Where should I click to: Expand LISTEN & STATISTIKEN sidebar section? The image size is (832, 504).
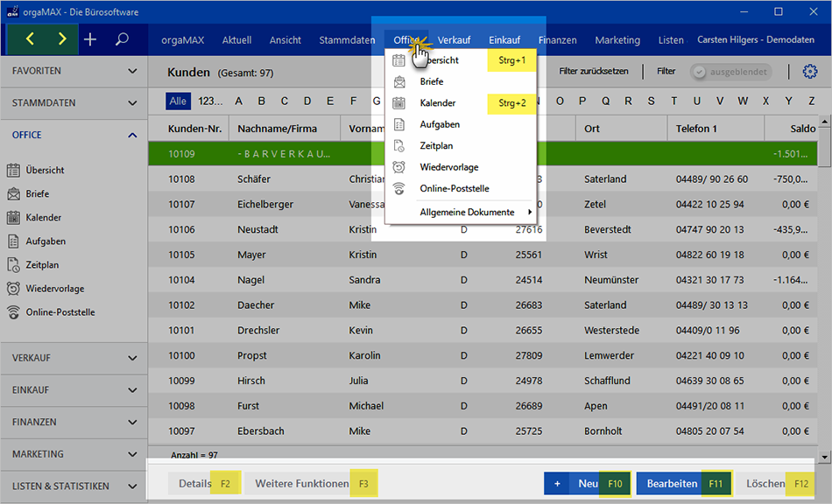pyautogui.click(x=74, y=486)
